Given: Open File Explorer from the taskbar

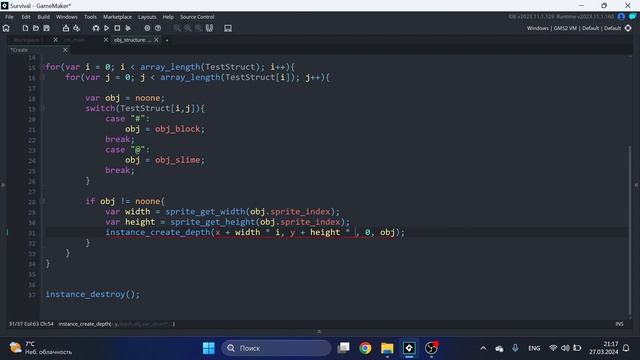Looking at the screenshot, I should click(x=387, y=348).
